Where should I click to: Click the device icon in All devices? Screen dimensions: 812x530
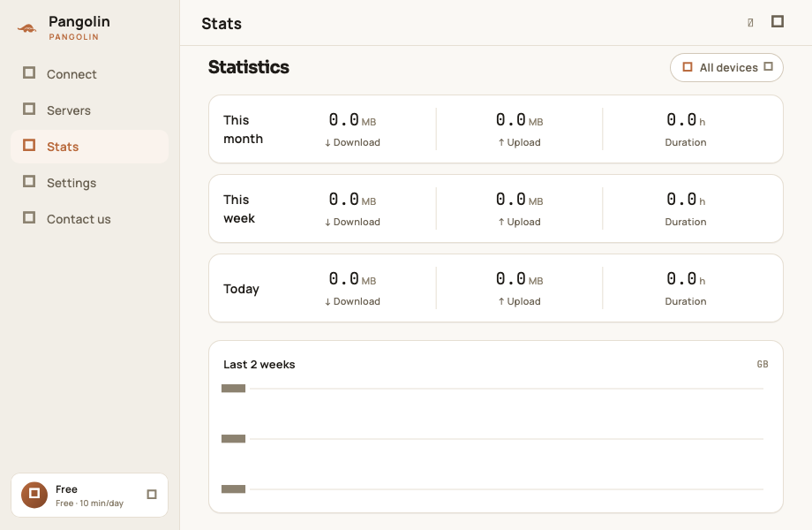point(688,67)
